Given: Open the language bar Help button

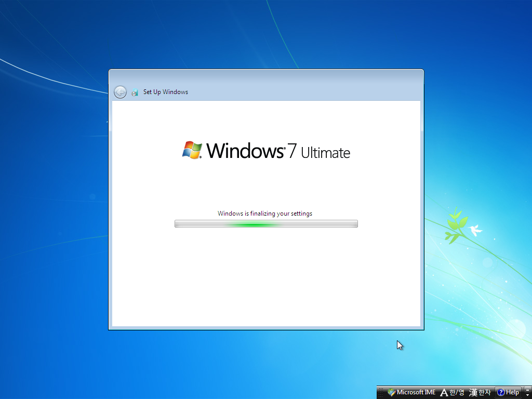Looking at the screenshot, I should click(x=508, y=393).
